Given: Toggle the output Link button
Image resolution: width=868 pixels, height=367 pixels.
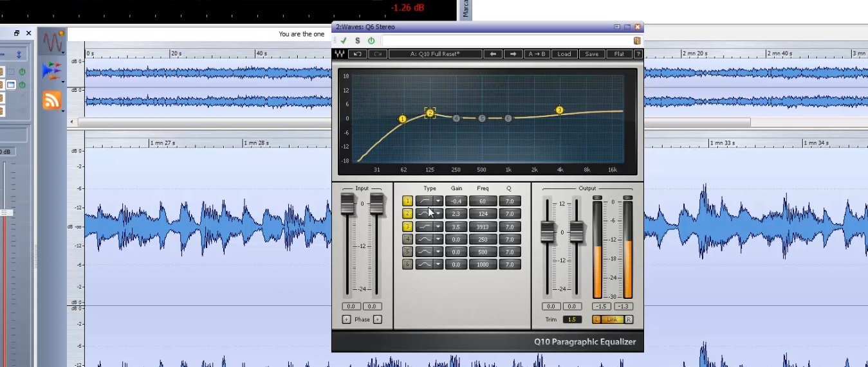Looking at the screenshot, I should coord(612,319).
